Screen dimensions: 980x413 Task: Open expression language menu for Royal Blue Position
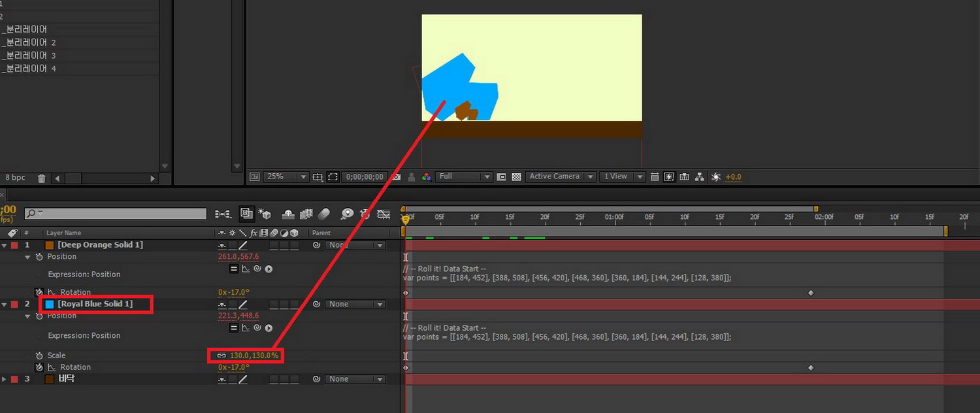click(x=269, y=328)
